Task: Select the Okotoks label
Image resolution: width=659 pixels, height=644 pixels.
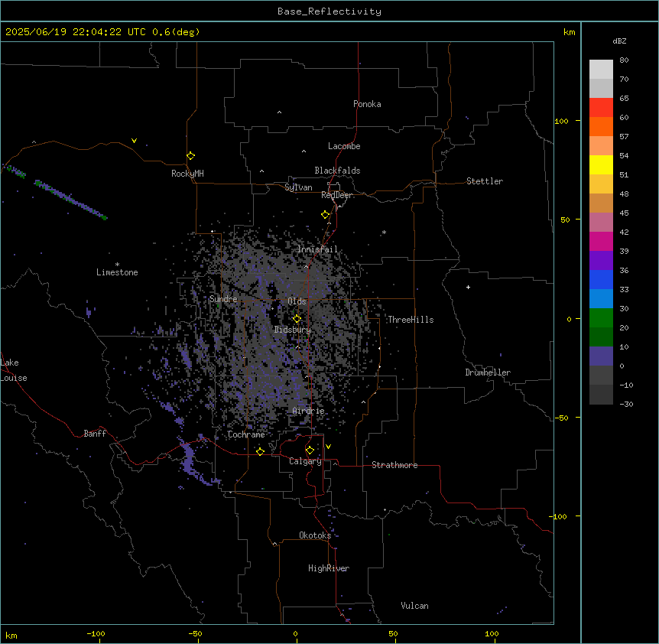Action: (315, 535)
